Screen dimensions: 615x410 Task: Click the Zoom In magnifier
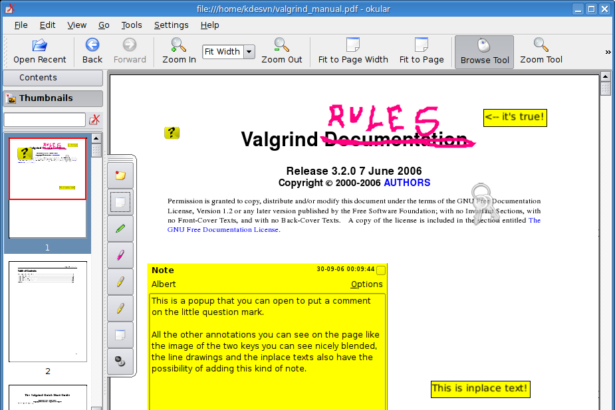click(178, 51)
